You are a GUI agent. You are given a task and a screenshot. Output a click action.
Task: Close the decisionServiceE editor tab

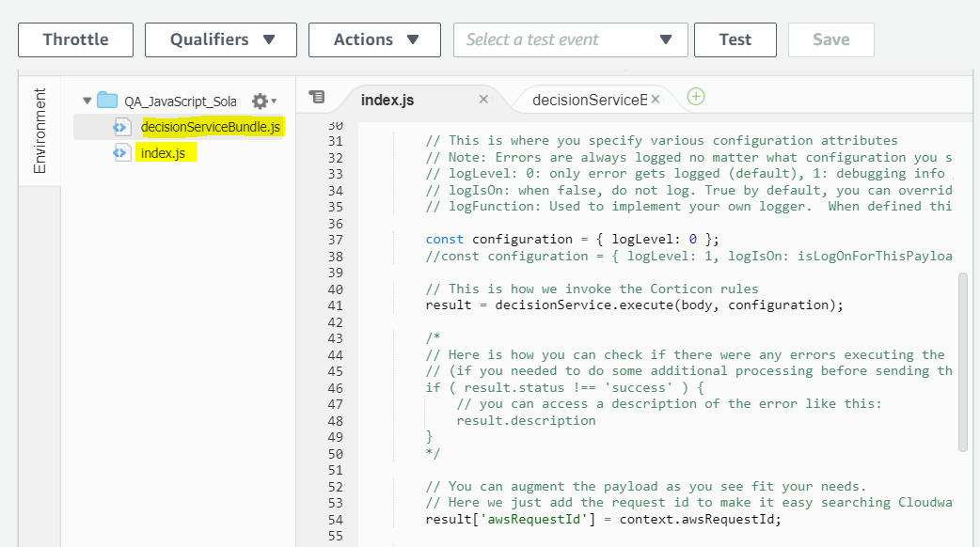pyautogui.click(x=656, y=99)
